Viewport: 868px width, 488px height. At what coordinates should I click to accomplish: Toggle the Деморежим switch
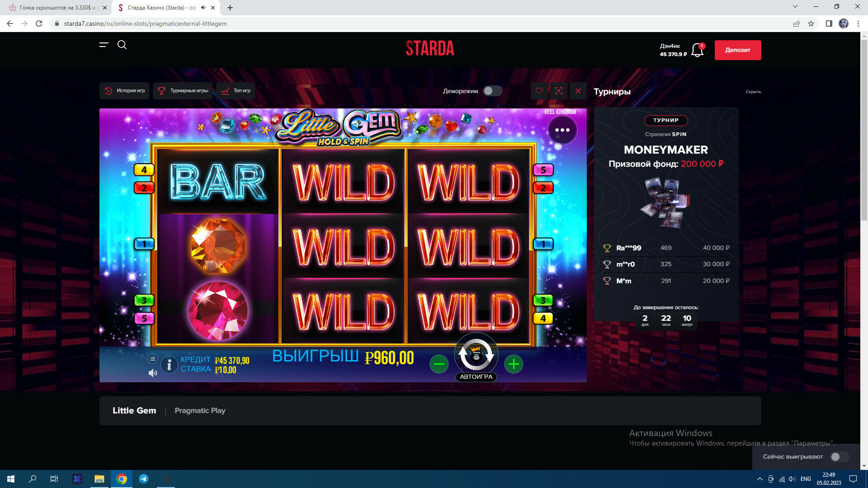pyautogui.click(x=492, y=91)
